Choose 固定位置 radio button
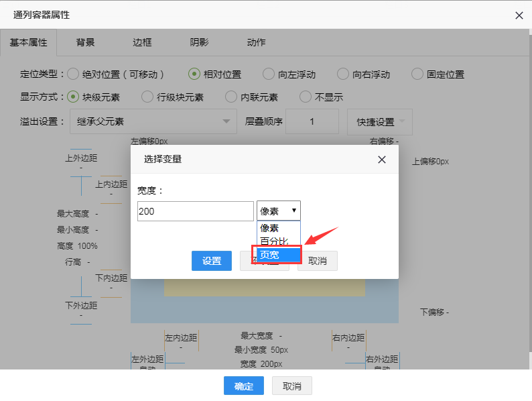 coord(417,74)
